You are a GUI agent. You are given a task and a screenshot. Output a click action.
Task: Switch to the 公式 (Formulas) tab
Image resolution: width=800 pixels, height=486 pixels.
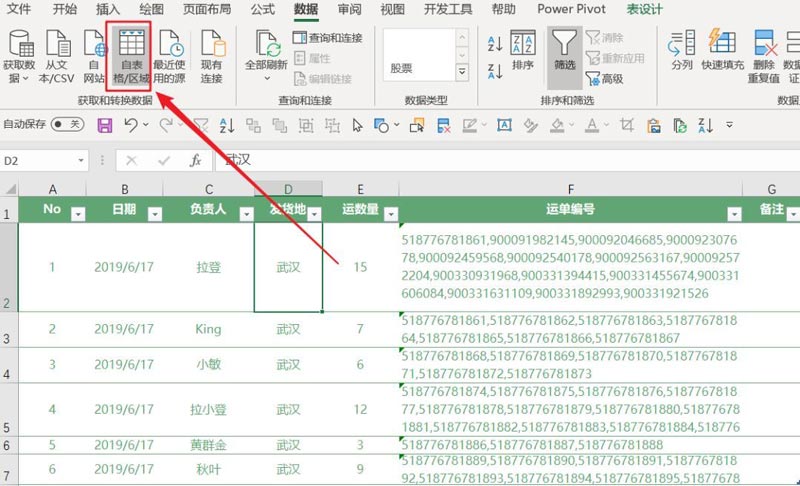[263, 9]
